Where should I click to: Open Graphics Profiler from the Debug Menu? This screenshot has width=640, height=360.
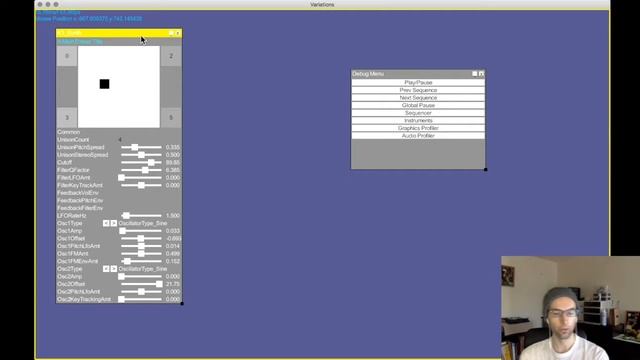pyautogui.click(x=418, y=128)
